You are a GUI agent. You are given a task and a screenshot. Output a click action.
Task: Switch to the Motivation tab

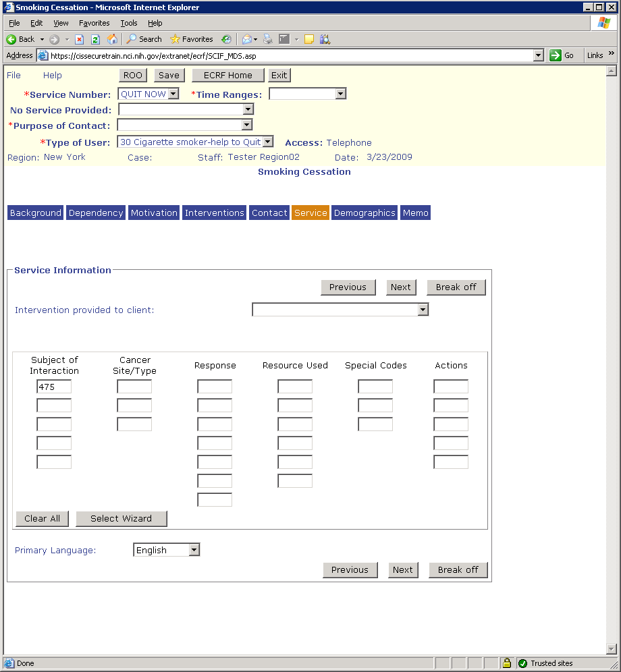pyautogui.click(x=154, y=213)
